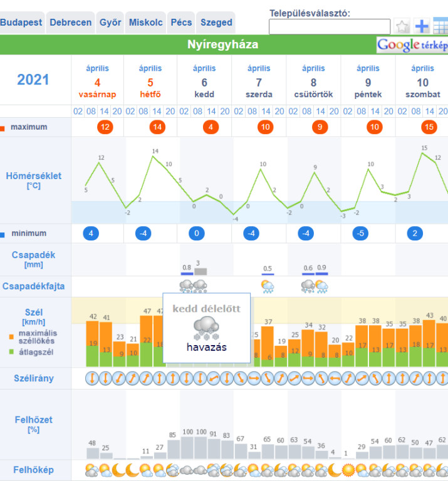Switch to the Budapest tab

[x=21, y=23]
